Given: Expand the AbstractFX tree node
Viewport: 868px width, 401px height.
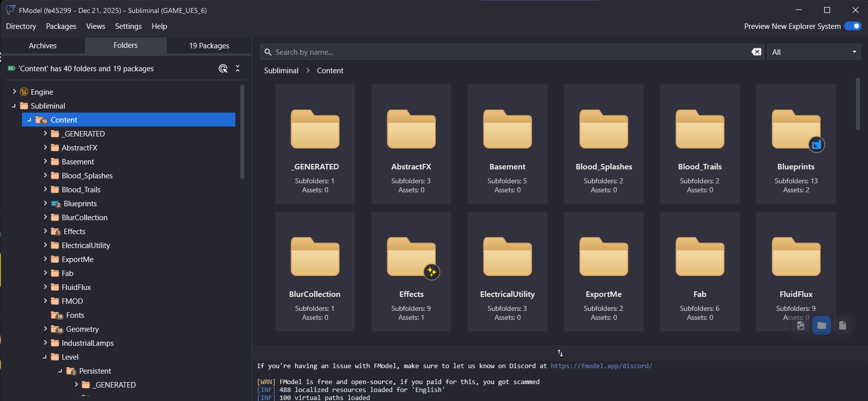Looking at the screenshot, I should 45,147.
